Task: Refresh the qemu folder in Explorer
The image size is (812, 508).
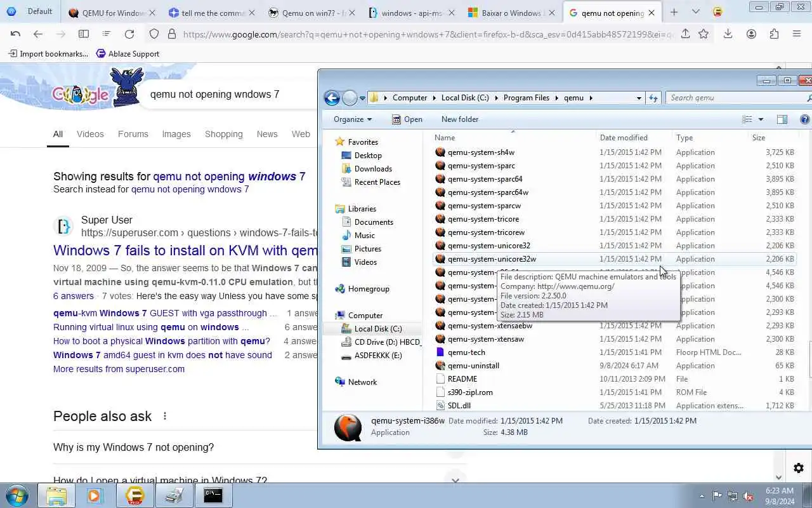Action: pos(653,98)
